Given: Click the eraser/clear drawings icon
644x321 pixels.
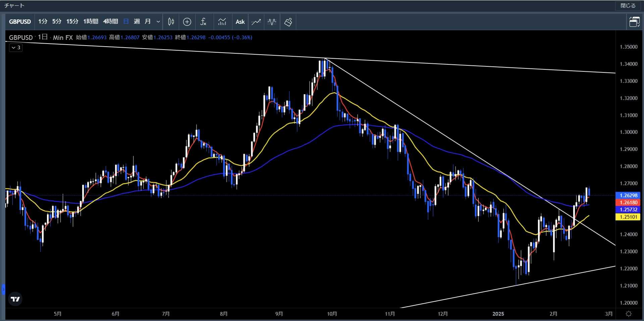Looking at the screenshot, I should pyautogui.click(x=288, y=22).
